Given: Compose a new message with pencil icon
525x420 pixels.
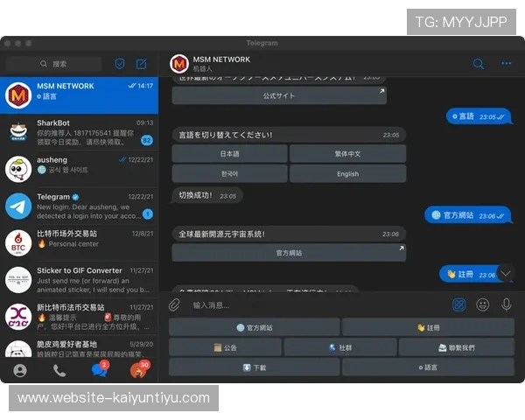Looking at the screenshot, I should click(141, 64).
